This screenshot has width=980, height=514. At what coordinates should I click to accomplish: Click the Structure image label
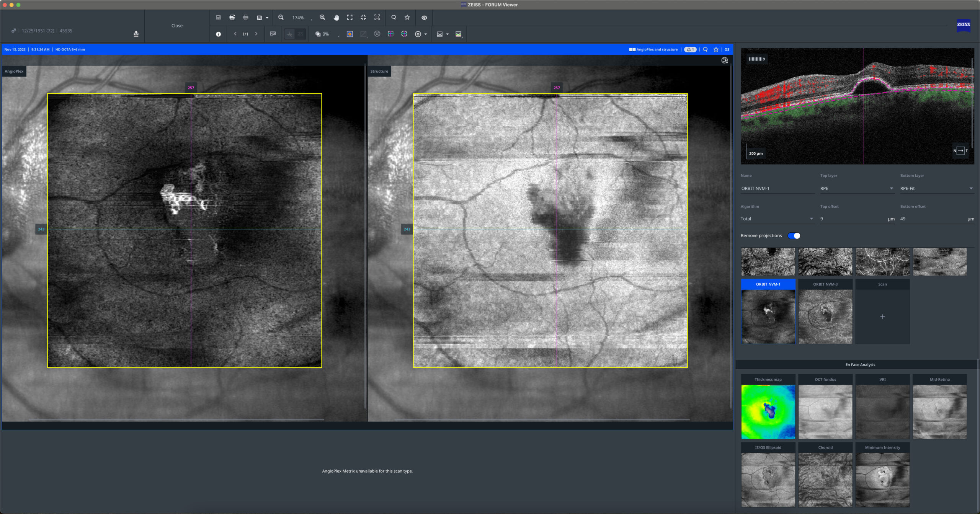[x=379, y=71]
